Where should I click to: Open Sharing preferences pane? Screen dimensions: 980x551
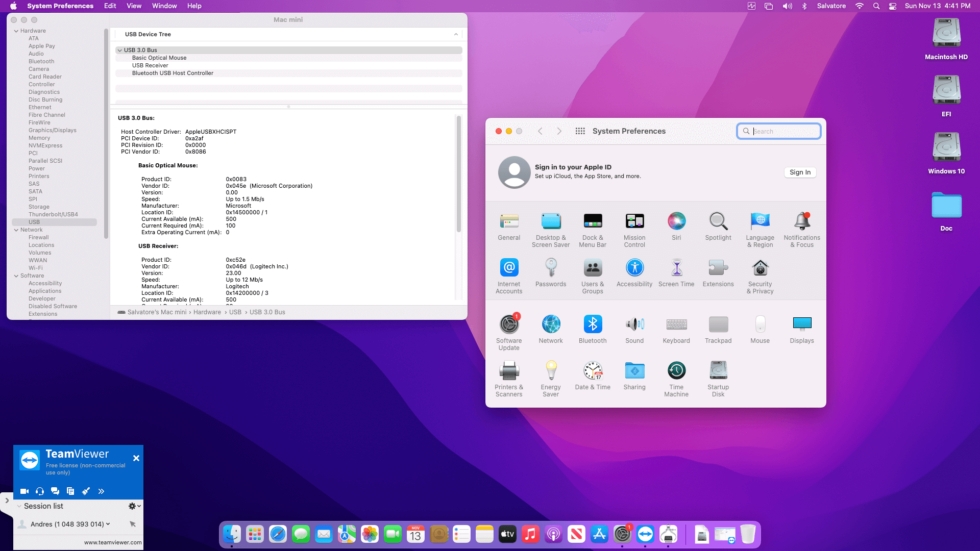point(634,376)
